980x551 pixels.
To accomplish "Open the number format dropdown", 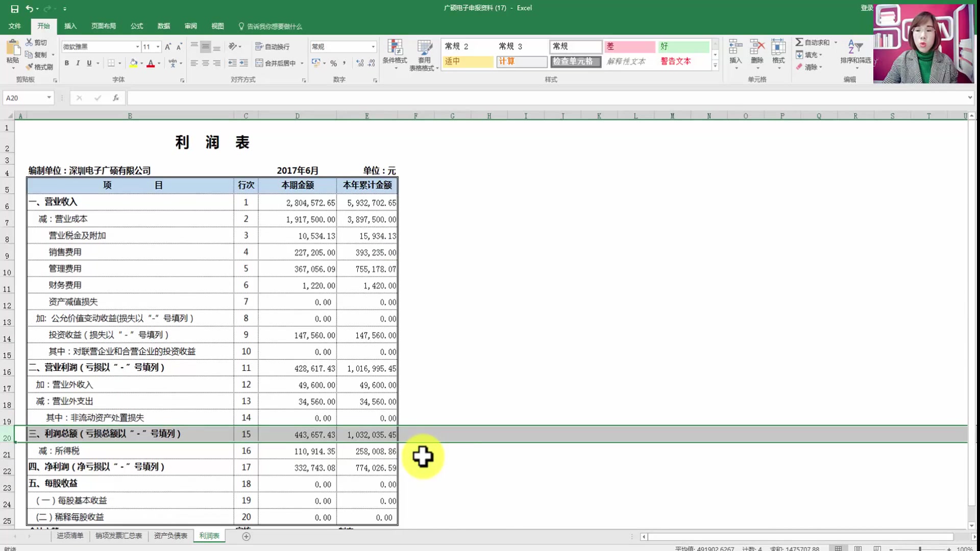I will [x=374, y=46].
